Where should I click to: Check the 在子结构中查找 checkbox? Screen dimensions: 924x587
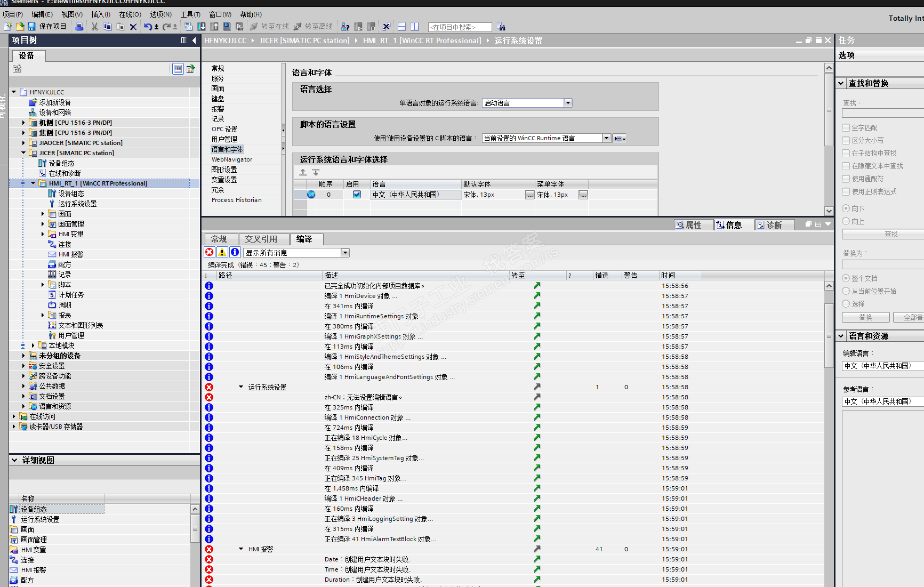point(846,153)
